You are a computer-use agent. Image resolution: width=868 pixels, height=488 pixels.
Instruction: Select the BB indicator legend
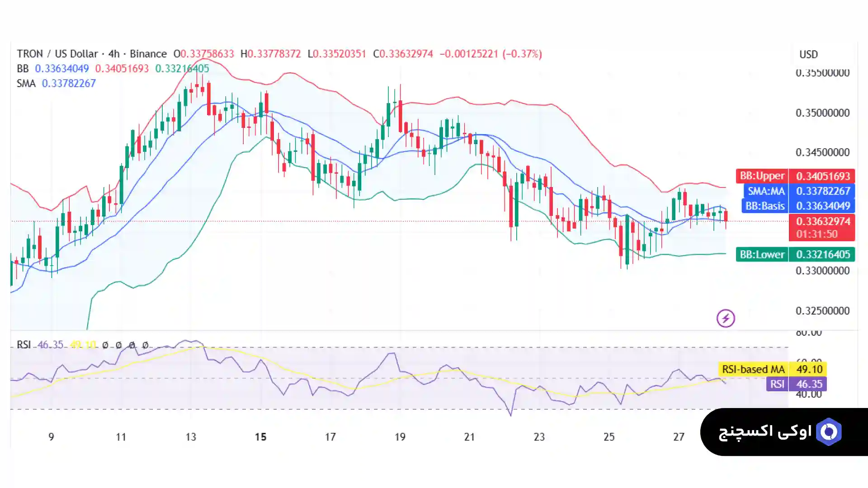(x=23, y=69)
